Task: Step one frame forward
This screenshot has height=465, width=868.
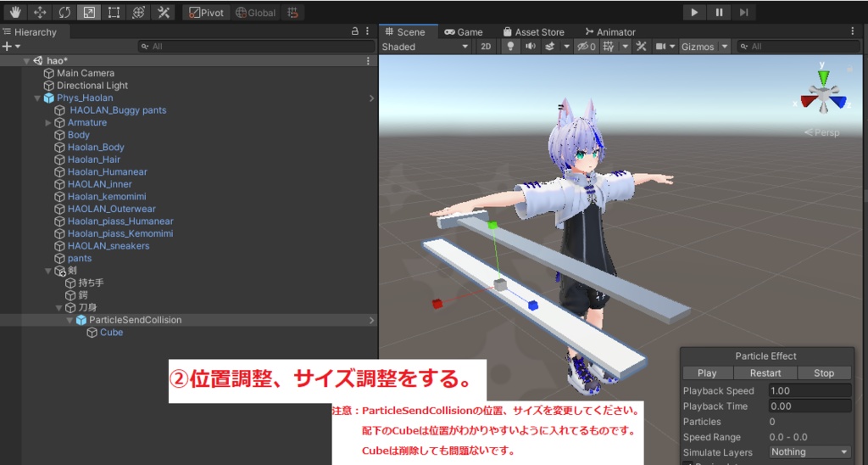Action: tap(744, 12)
